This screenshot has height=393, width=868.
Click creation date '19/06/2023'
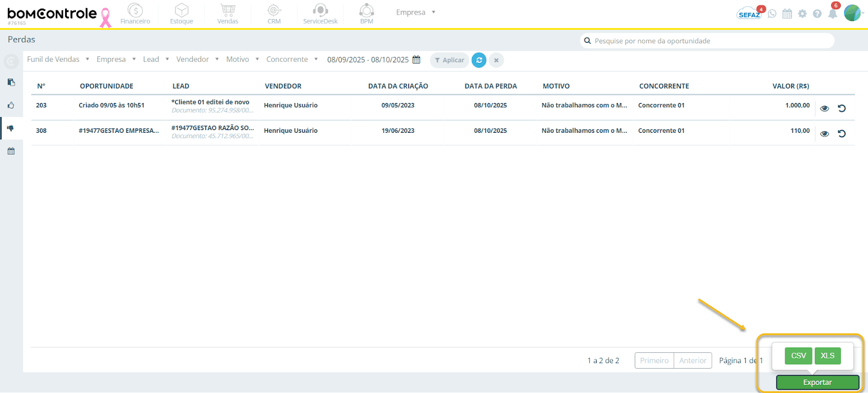(x=398, y=131)
